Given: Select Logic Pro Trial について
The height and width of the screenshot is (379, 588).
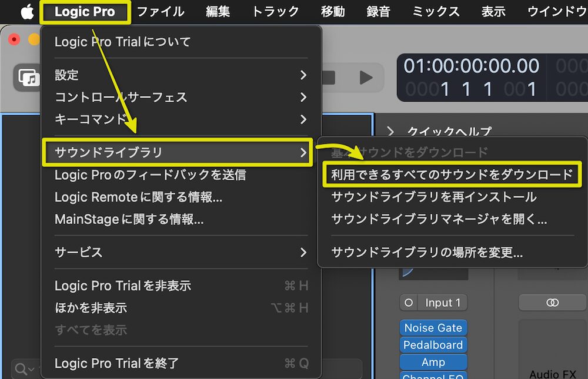Looking at the screenshot, I should pos(181,42).
